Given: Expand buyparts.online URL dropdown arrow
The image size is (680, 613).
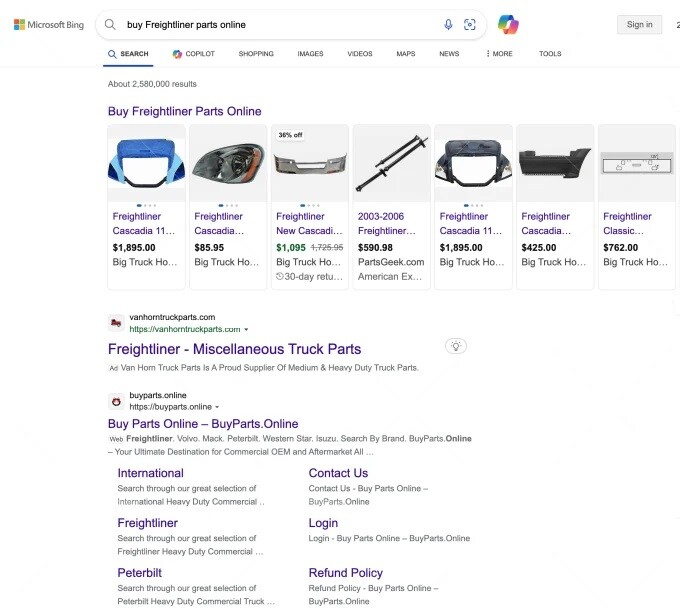Looking at the screenshot, I should pos(217,407).
